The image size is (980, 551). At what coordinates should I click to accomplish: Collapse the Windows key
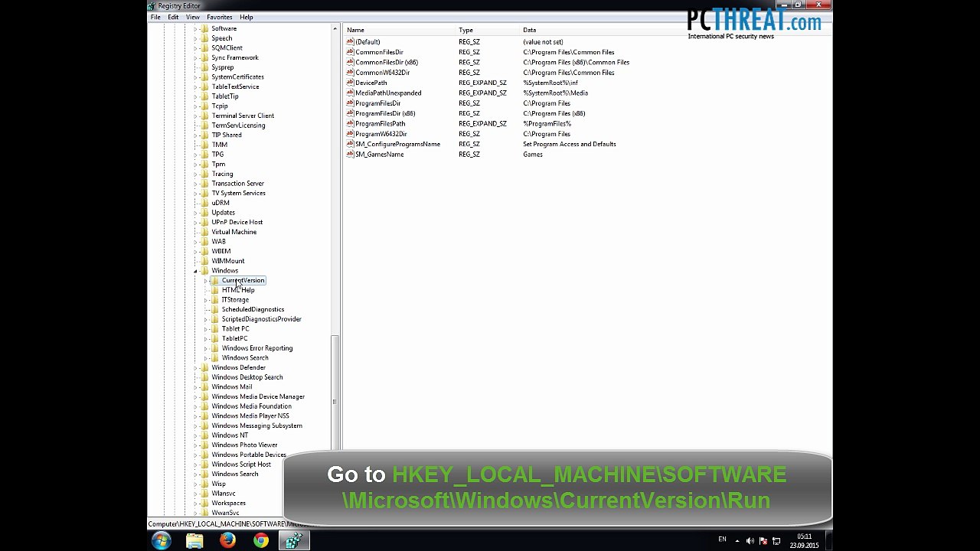point(196,271)
